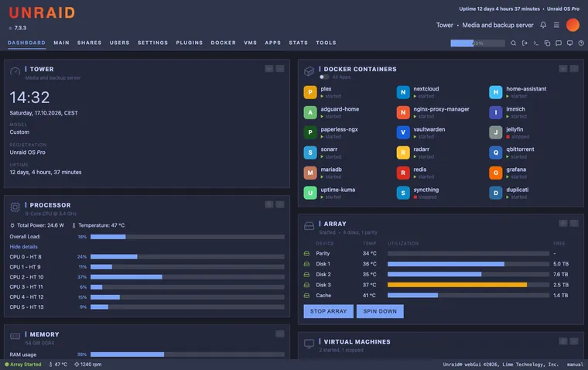
Task: Click the Parity disk status icon
Action: [306, 253]
